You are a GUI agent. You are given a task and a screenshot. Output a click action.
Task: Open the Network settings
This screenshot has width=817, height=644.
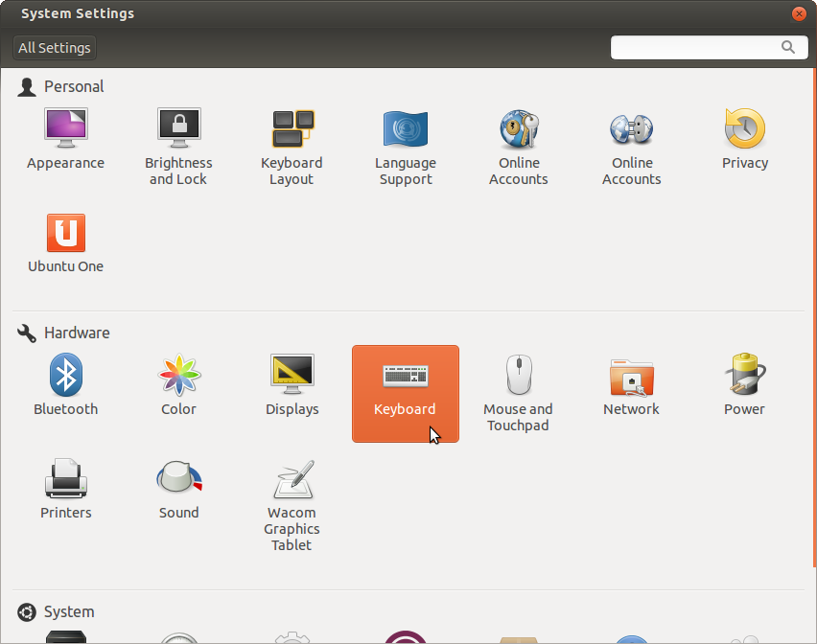point(631,386)
